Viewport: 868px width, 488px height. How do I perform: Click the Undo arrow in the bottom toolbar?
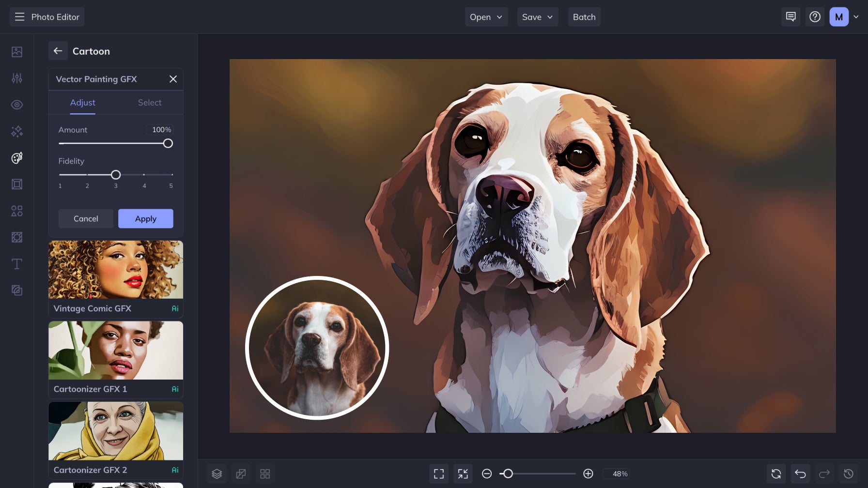[800, 473]
